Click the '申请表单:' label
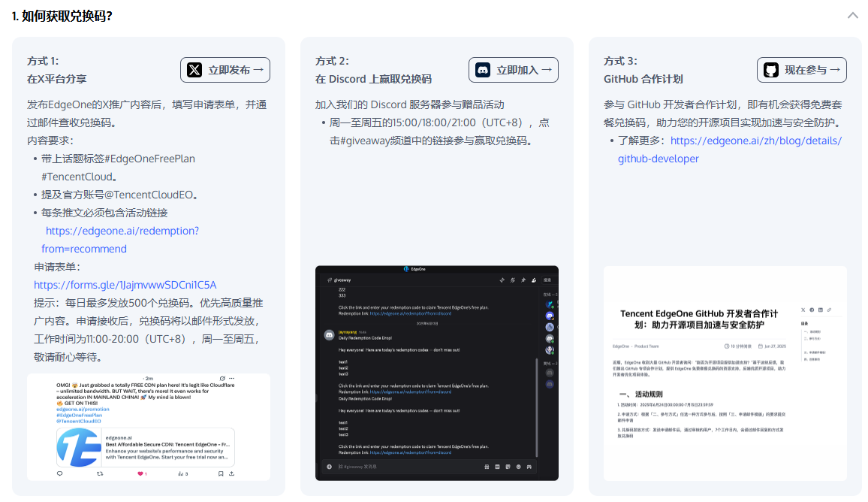 coord(57,267)
